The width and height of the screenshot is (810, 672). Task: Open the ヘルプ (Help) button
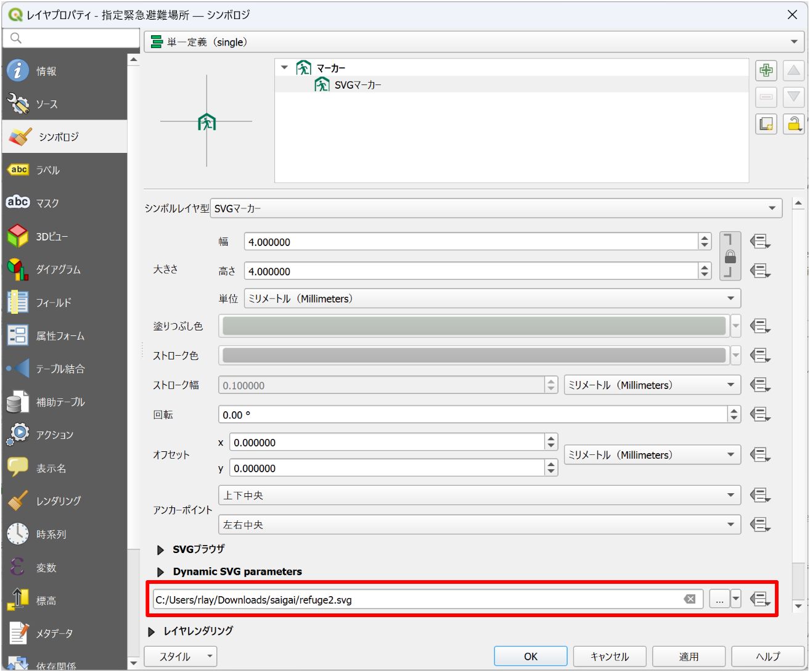768,657
